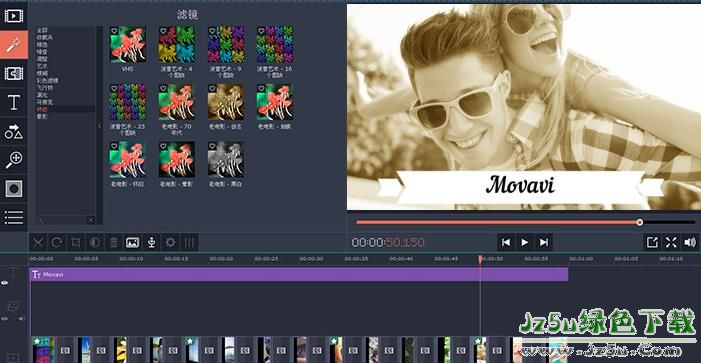The width and height of the screenshot is (701, 363).
Task: Enter fullscreen preview mode
Action: click(671, 242)
